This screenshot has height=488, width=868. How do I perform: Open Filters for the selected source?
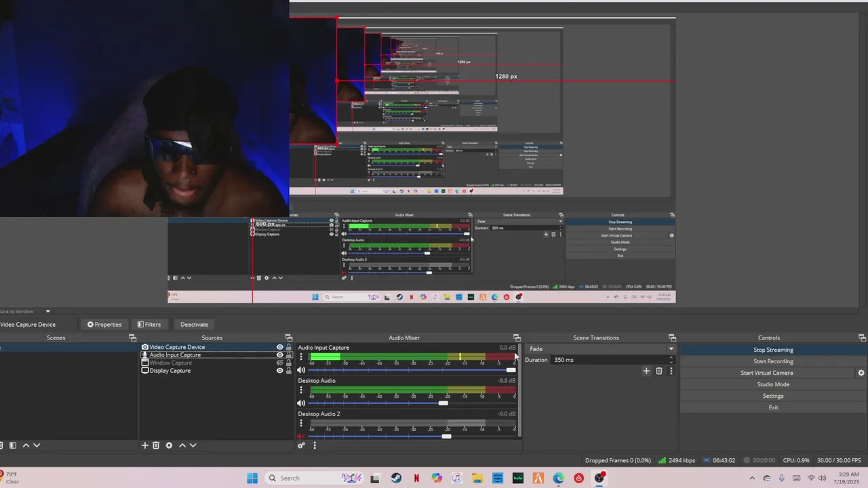149,325
